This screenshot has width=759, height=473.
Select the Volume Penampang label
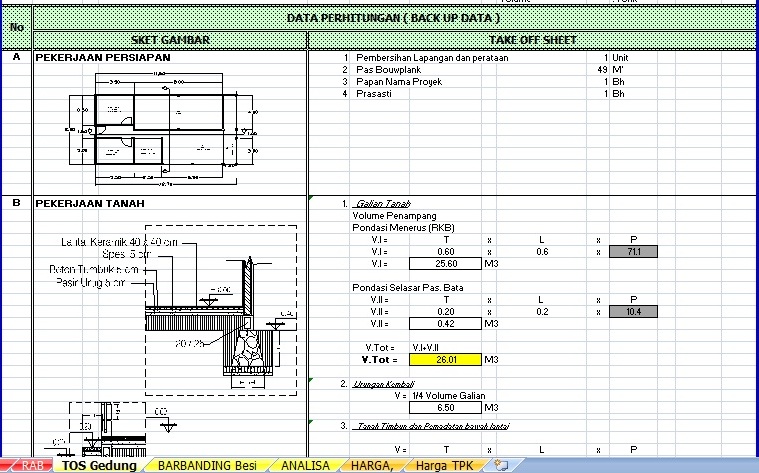coord(394,216)
